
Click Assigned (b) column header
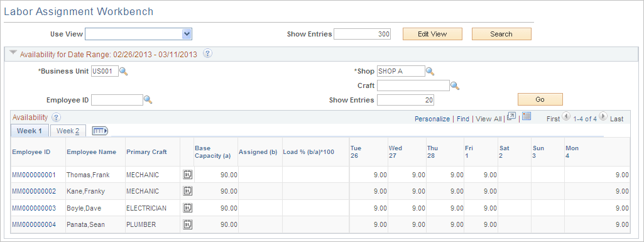pos(258,152)
